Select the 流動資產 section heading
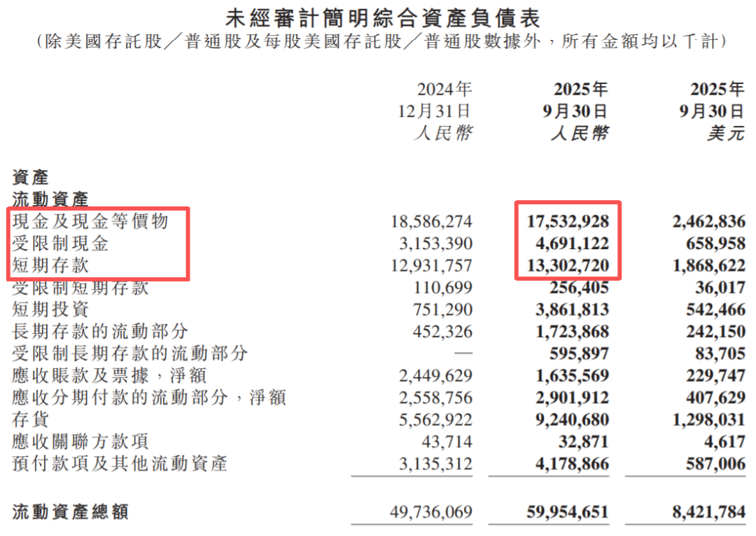This screenshot has width=756, height=536. pyautogui.click(x=50, y=199)
